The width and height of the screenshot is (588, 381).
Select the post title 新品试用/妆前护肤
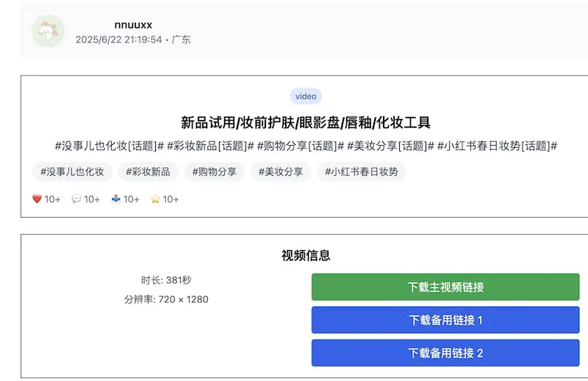[x=306, y=122]
